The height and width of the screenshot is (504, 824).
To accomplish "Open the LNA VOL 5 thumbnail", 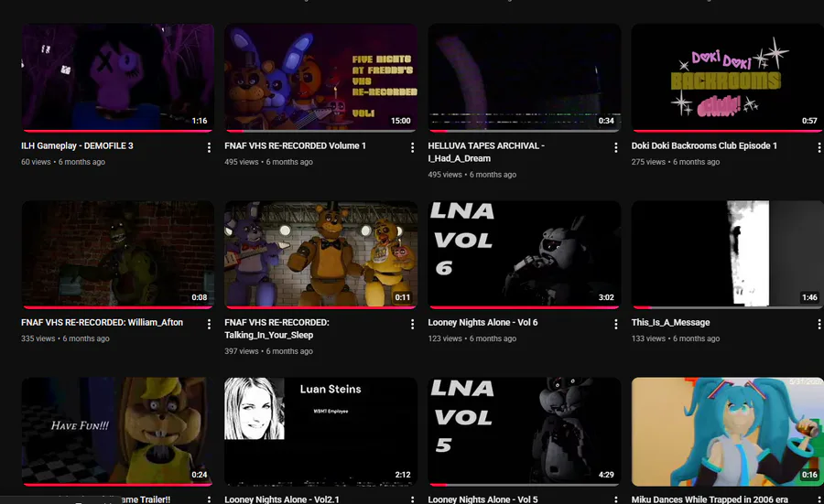I will pos(525,432).
